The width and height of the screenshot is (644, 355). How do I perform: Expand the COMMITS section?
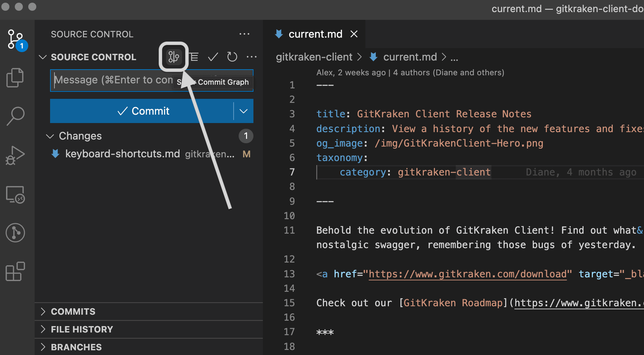[73, 312]
